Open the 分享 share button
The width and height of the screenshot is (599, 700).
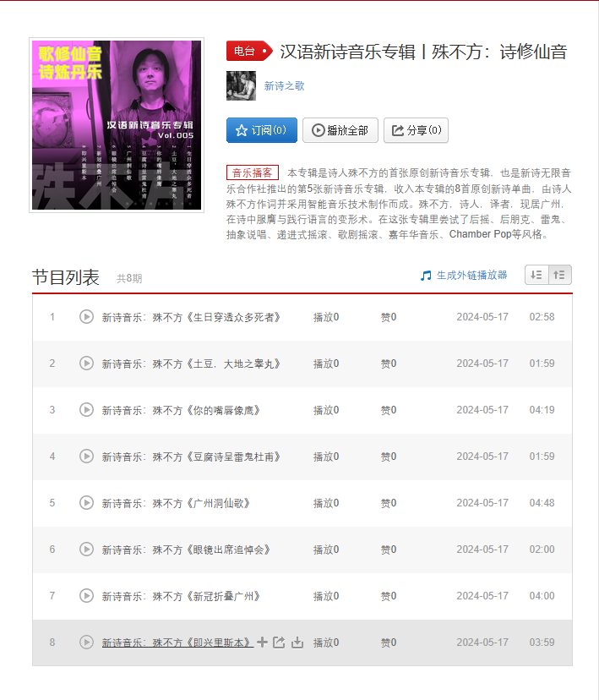[x=417, y=130]
